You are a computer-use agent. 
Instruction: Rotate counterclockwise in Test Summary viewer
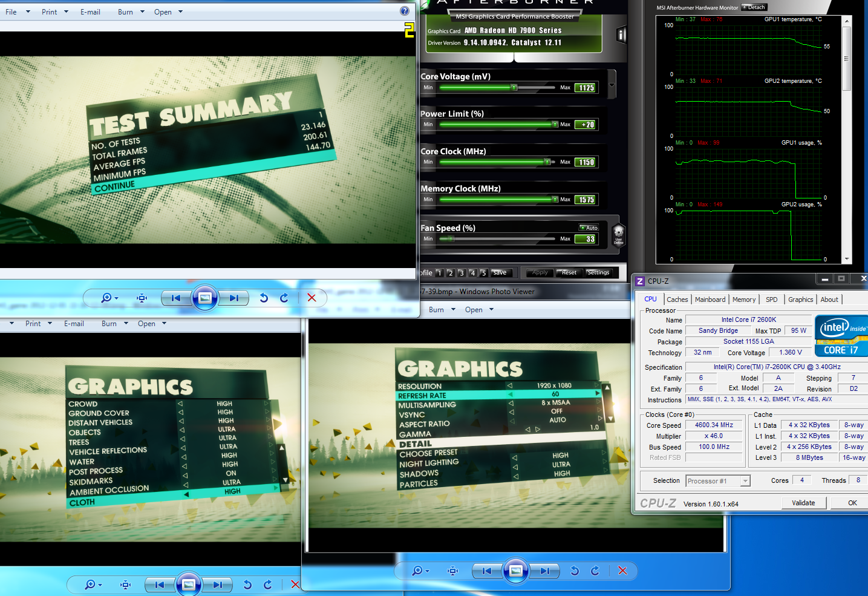[264, 298]
